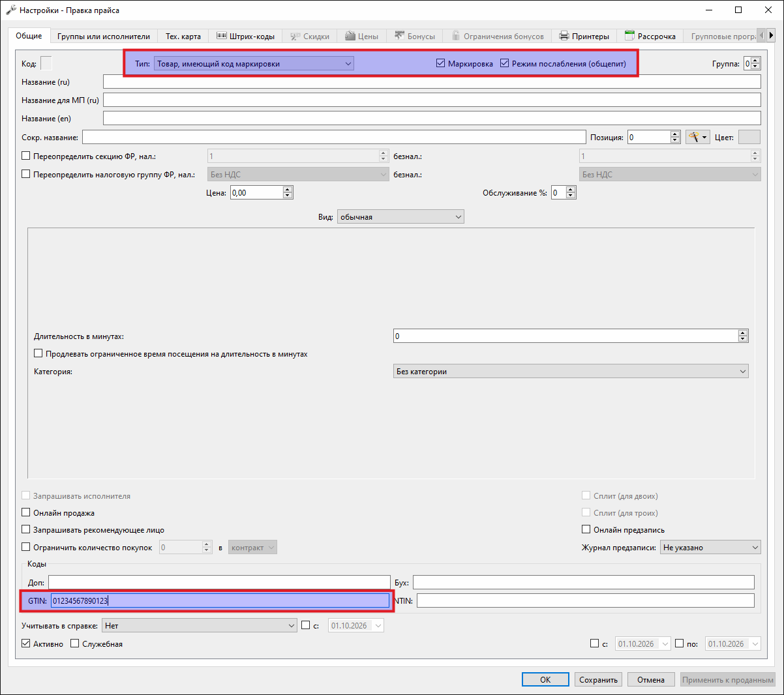This screenshot has height=695, width=784.
Task: Focus the Сокр. название field
Action: [x=334, y=138]
